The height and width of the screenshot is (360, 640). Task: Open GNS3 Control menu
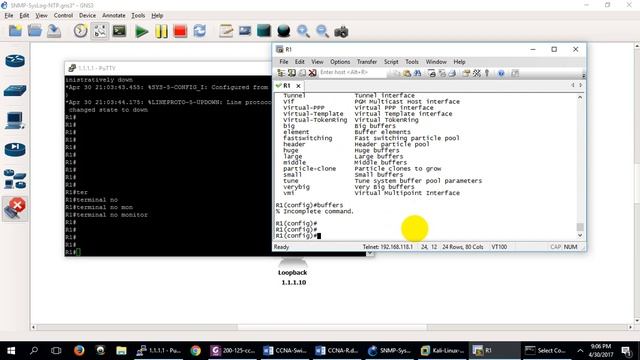[x=63, y=16]
